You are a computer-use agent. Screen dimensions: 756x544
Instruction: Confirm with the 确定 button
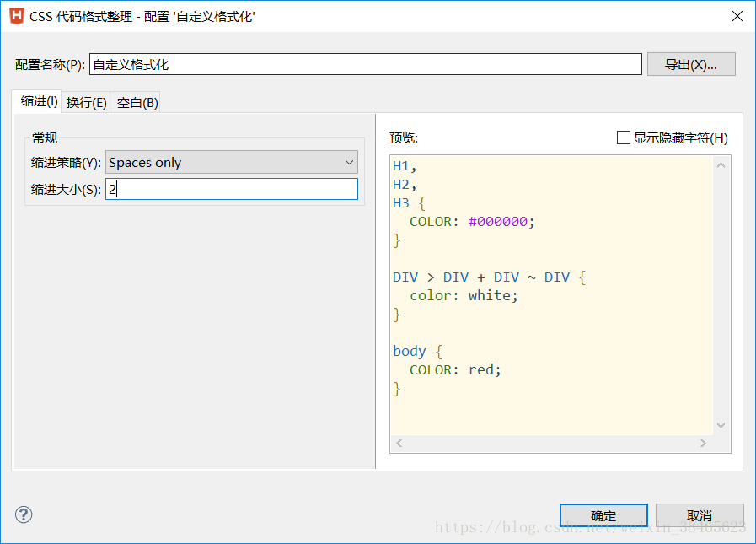603,515
